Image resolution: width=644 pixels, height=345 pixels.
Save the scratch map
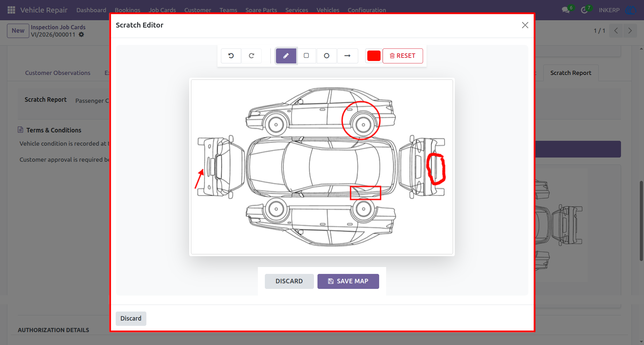(348, 281)
